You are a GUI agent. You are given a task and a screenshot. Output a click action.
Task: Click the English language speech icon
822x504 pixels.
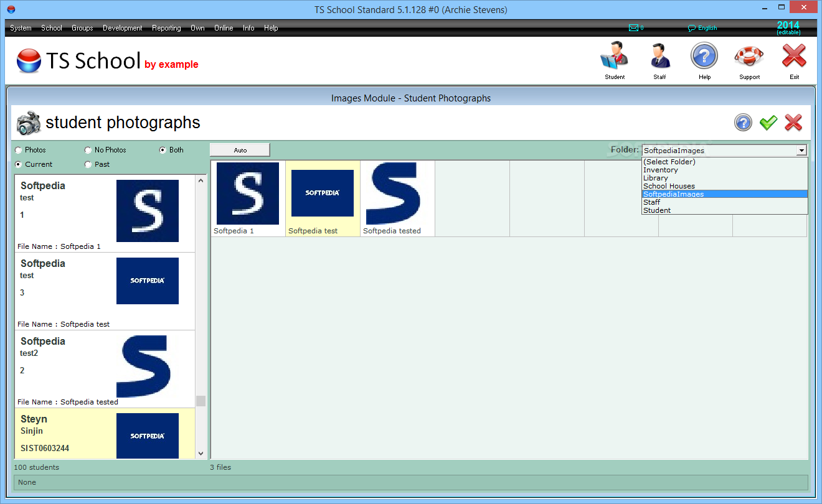(x=692, y=28)
